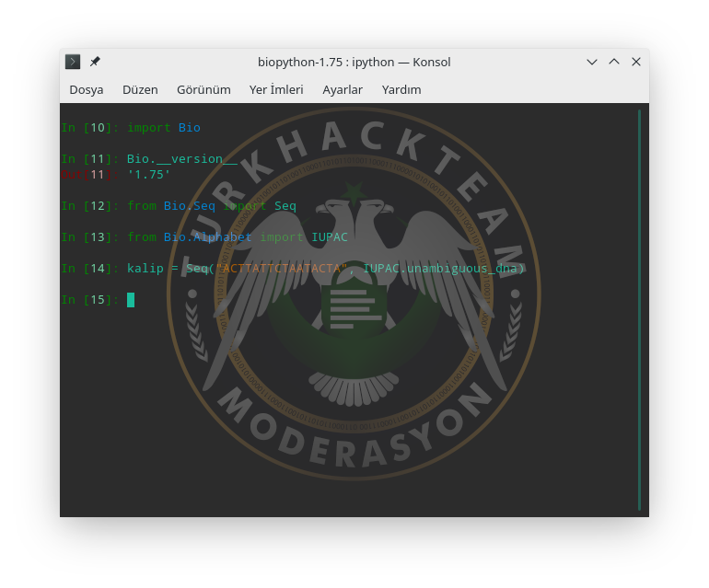Click the terminal vertical scrollbar
The width and height of the screenshot is (709, 588).
(x=639, y=310)
